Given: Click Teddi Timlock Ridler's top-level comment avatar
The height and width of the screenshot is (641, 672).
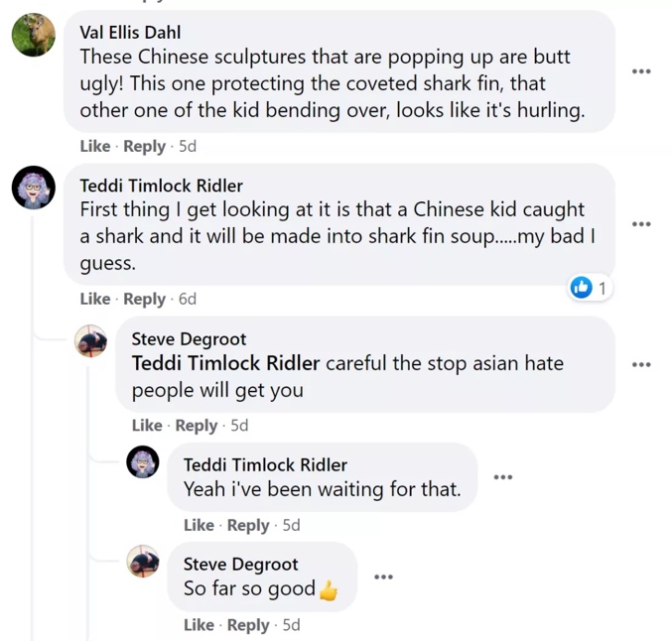Looking at the screenshot, I should (33, 188).
